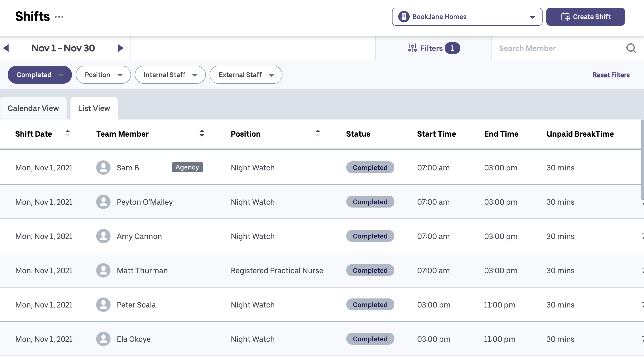Switch to Calendar View tab
Image resolution: width=644 pixels, height=357 pixels.
[x=33, y=108]
